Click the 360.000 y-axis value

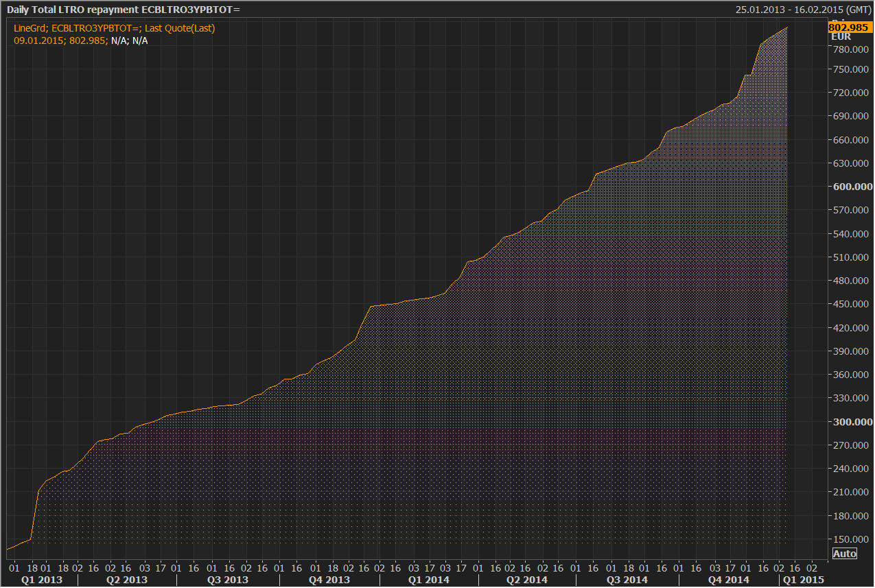850,375
